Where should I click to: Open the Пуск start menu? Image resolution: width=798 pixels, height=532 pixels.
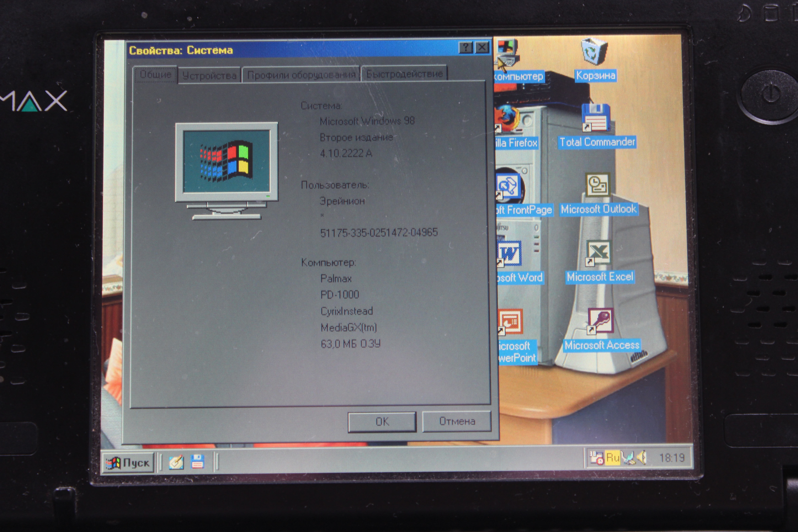point(128,462)
